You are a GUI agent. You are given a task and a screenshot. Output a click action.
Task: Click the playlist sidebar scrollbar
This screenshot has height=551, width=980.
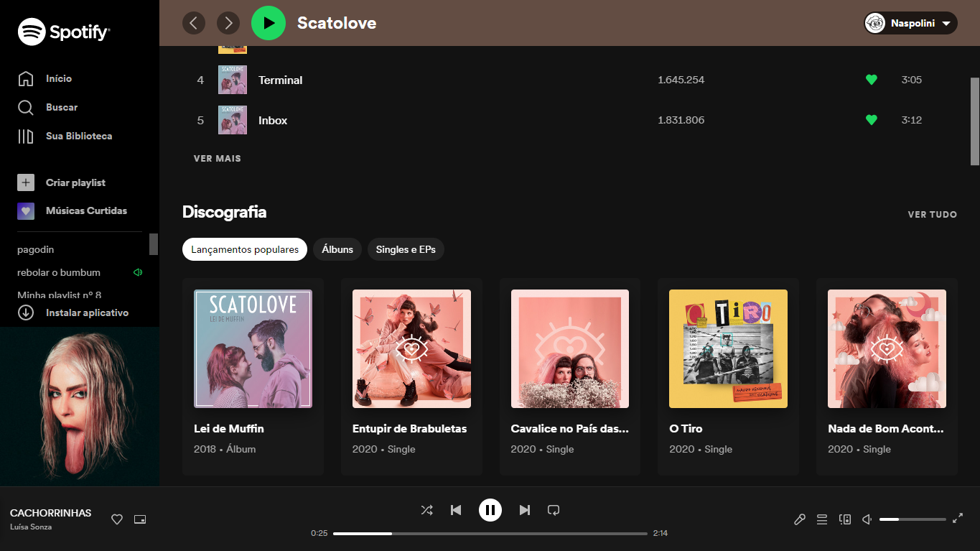tap(154, 244)
